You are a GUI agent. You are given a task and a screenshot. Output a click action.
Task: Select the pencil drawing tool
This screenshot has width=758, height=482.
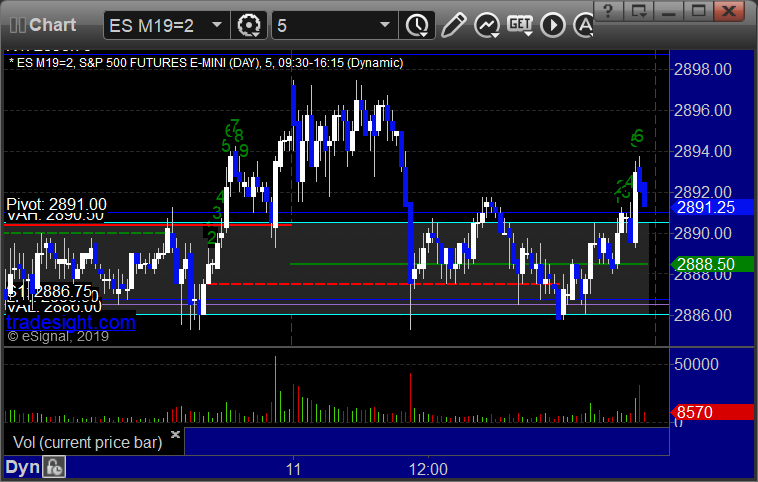coord(453,24)
